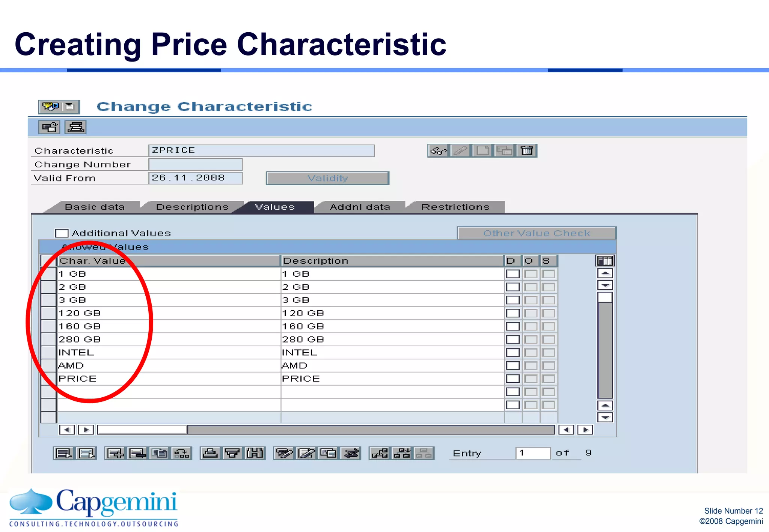
Task: Open the Restrictions tab
Action: pyautogui.click(x=455, y=207)
